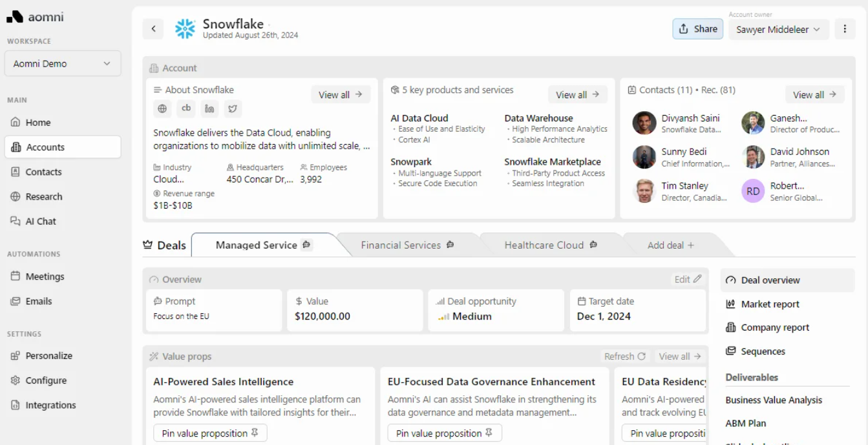The width and height of the screenshot is (868, 445).
Task: Open David Johnson's avatar
Action: point(753,157)
